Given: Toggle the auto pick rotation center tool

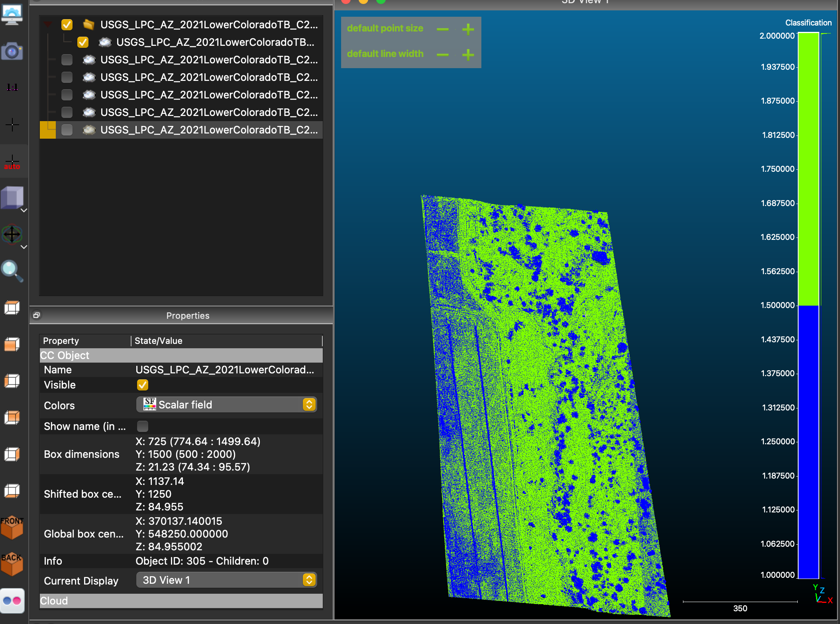Looking at the screenshot, I should pos(12,162).
